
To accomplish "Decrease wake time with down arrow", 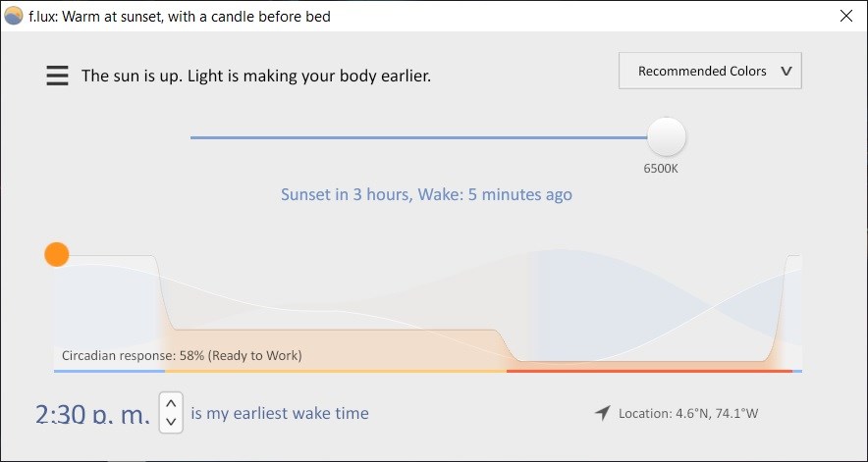I will point(171,422).
